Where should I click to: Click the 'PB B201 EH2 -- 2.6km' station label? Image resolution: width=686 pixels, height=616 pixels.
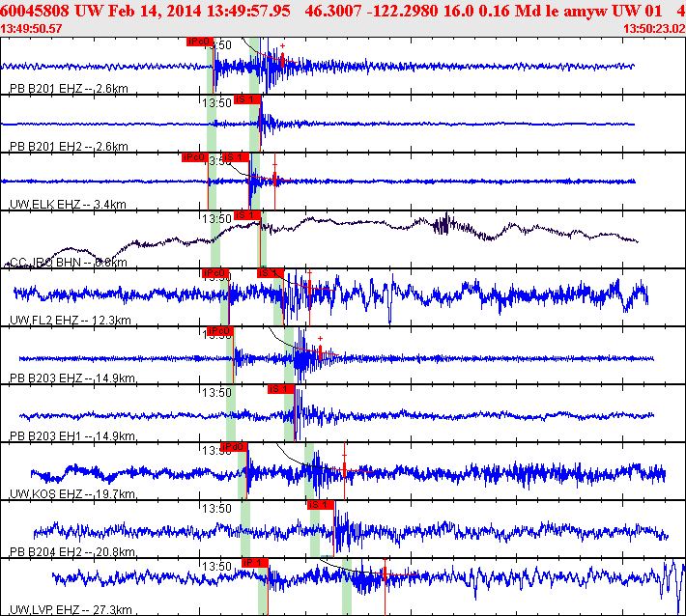[x=69, y=147]
